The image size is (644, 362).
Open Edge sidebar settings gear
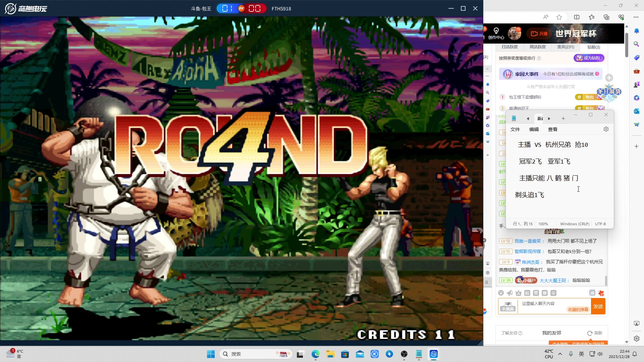(637, 339)
